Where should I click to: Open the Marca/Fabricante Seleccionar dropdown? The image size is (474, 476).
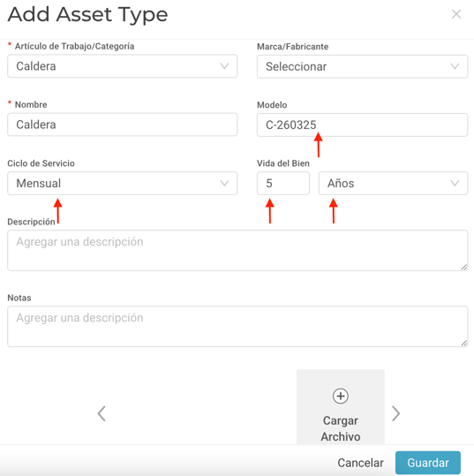pyautogui.click(x=362, y=66)
